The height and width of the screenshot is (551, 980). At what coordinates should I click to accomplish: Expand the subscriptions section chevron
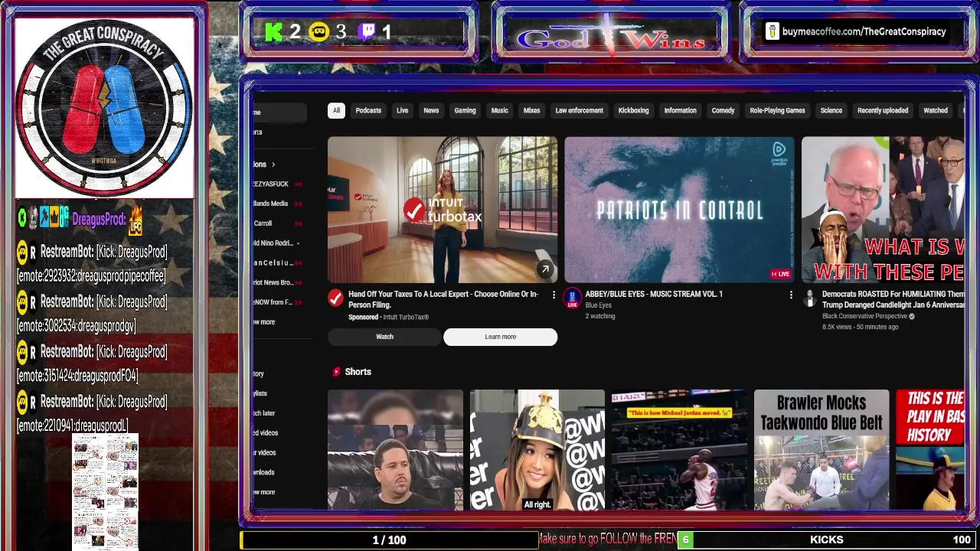tap(273, 165)
